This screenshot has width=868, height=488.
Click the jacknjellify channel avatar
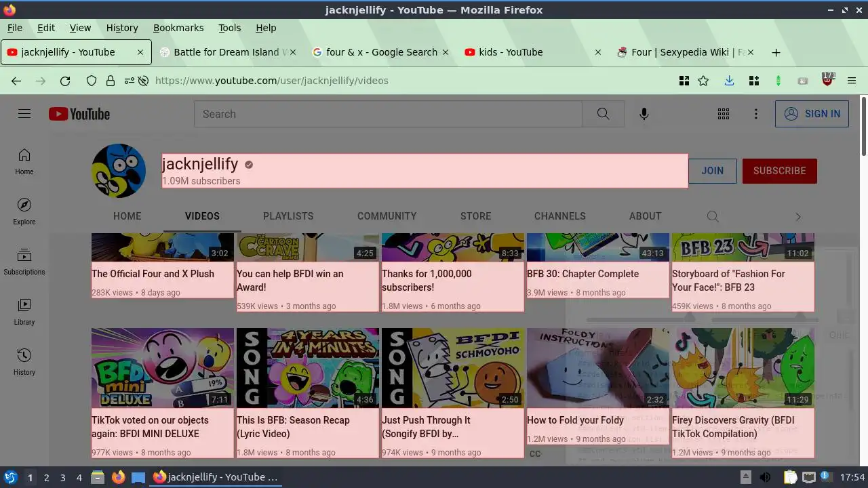coord(119,171)
